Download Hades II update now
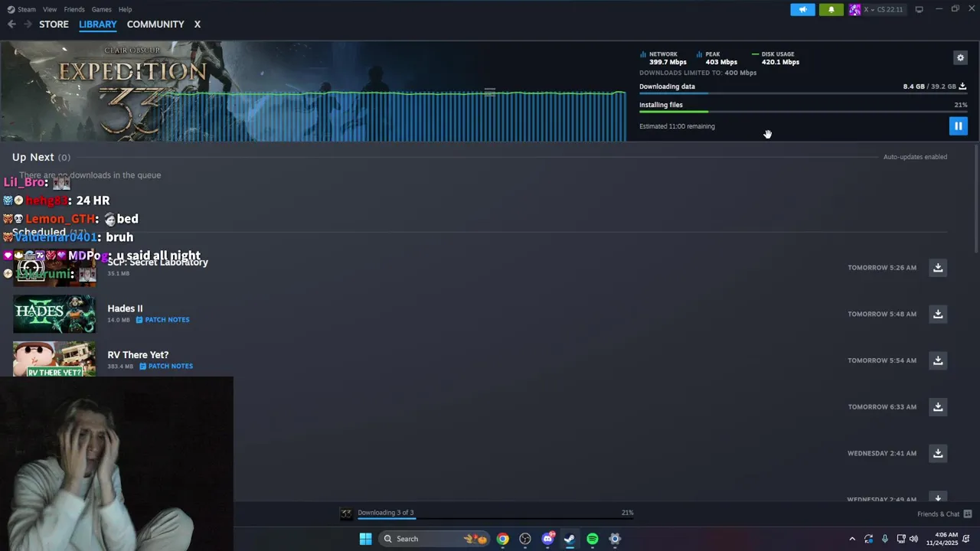This screenshot has width=980, height=551. (938, 314)
